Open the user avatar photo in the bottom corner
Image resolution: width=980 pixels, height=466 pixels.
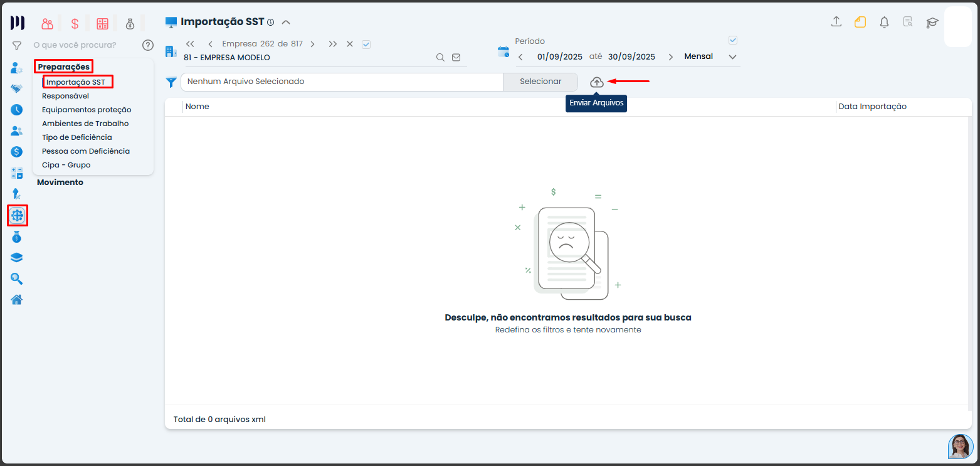coord(961,447)
